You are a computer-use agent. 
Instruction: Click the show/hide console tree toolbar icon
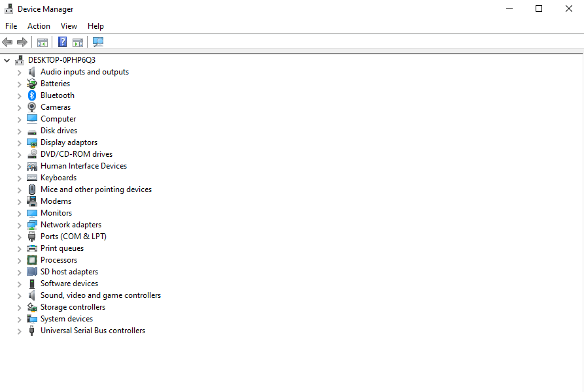tap(43, 42)
